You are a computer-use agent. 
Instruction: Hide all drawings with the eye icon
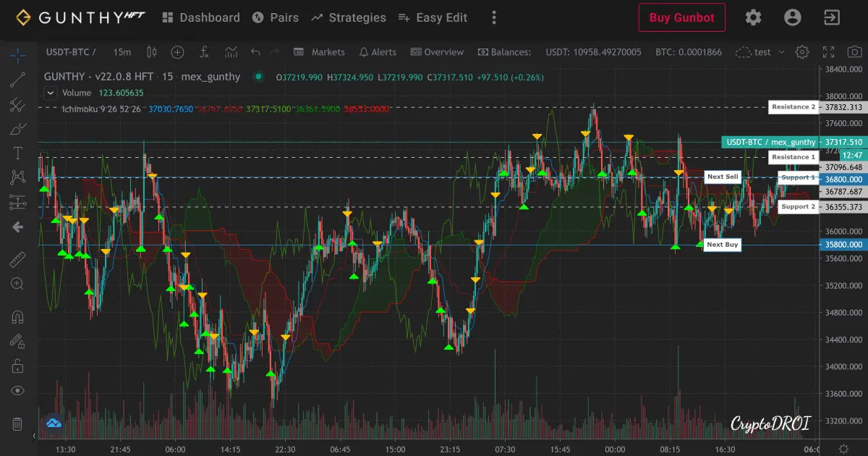17,390
